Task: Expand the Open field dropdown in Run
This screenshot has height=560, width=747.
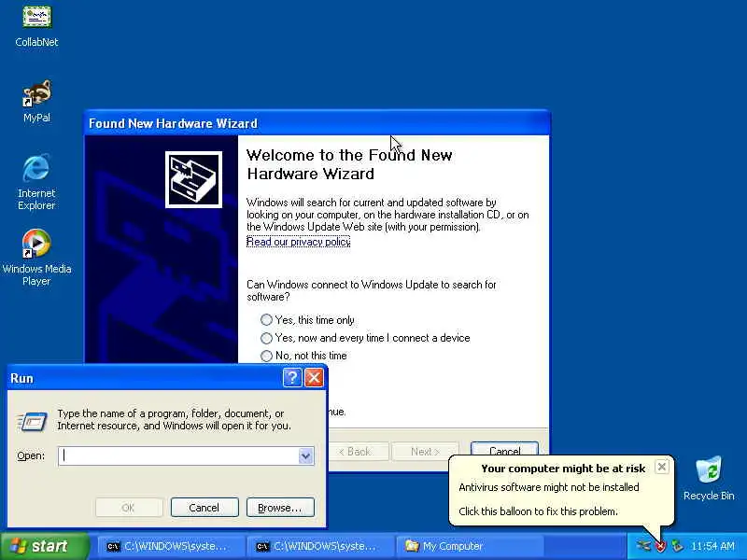Action: [306, 456]
